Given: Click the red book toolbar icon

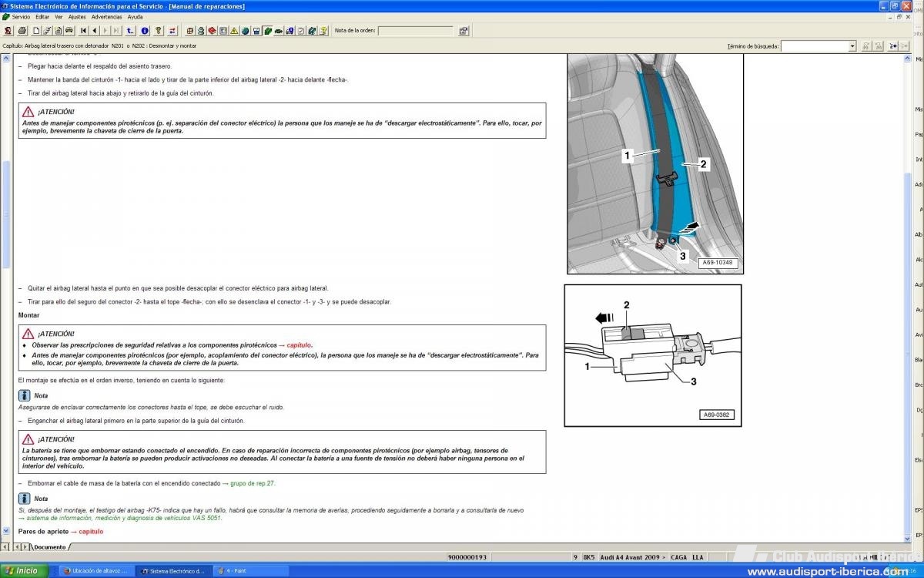Looking at the screenshot, I should [x=212, y=31].
